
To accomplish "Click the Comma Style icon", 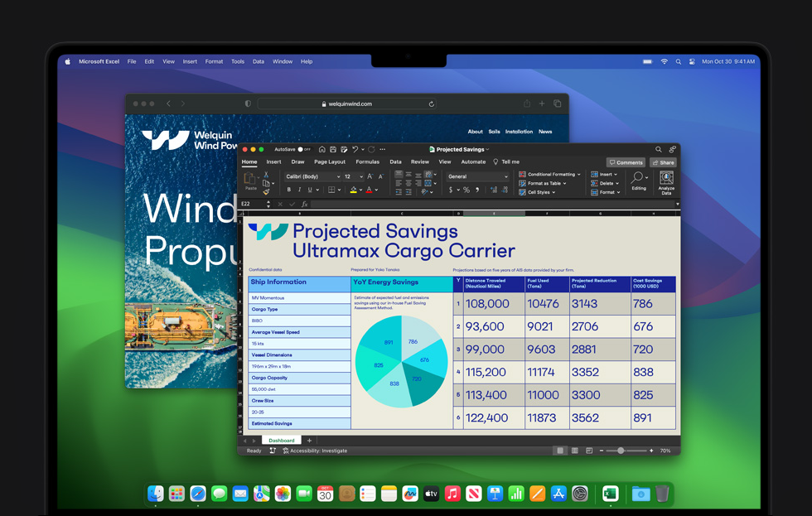I will pyautogui.click(x=477, y=190).
